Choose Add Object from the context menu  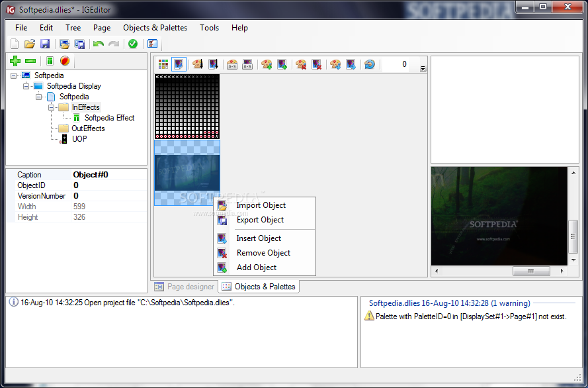click(265, 267)
